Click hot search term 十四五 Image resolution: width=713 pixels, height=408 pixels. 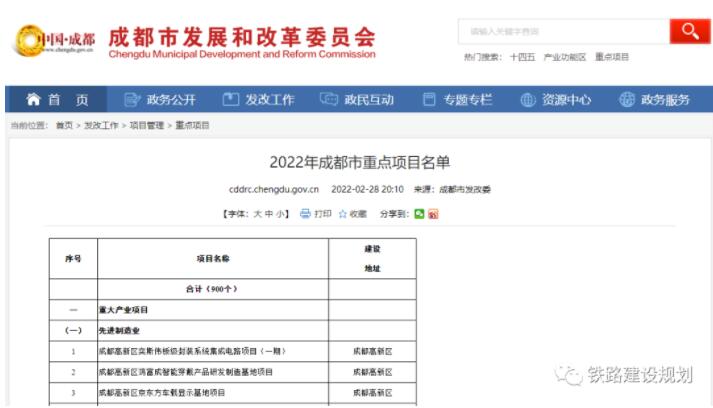click(522, 57)
